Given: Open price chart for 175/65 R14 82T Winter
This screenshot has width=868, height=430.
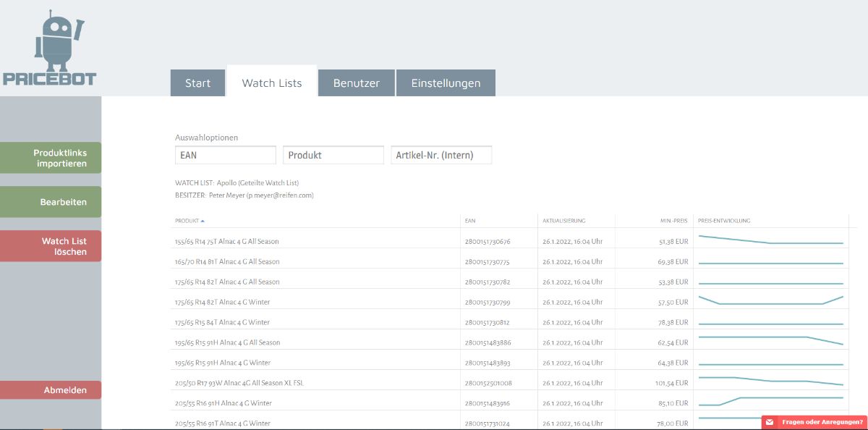Looking at the screenshot, I should click(x=770, y=301).
